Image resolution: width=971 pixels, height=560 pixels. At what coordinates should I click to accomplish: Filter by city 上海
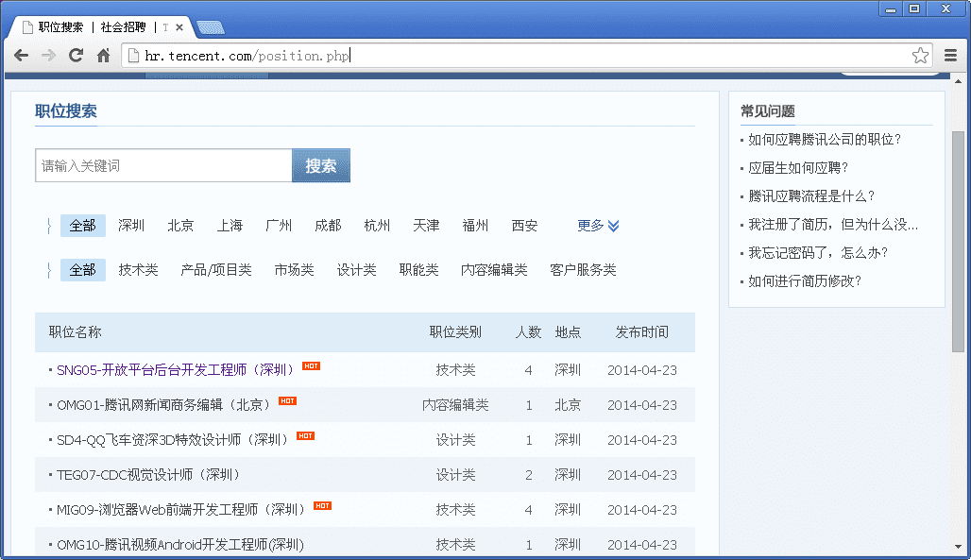click(x=230, y=226)
